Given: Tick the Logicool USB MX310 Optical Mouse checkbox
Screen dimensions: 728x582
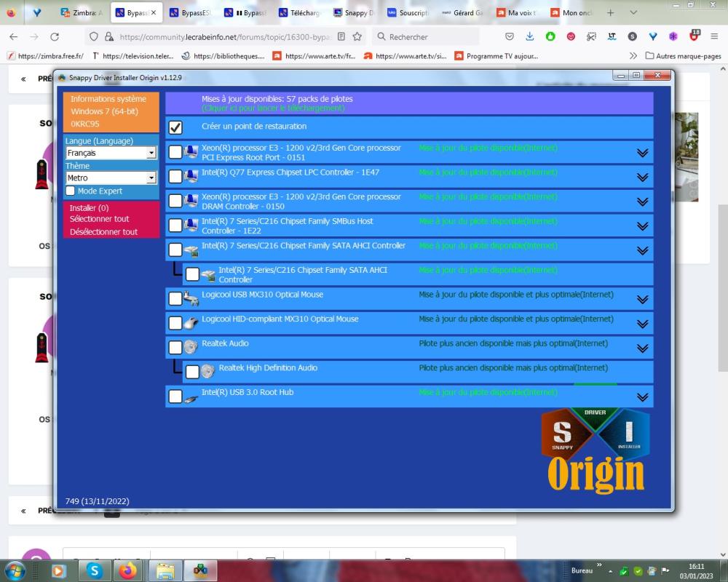Looking at the screenshot, I should click(175, 298).
